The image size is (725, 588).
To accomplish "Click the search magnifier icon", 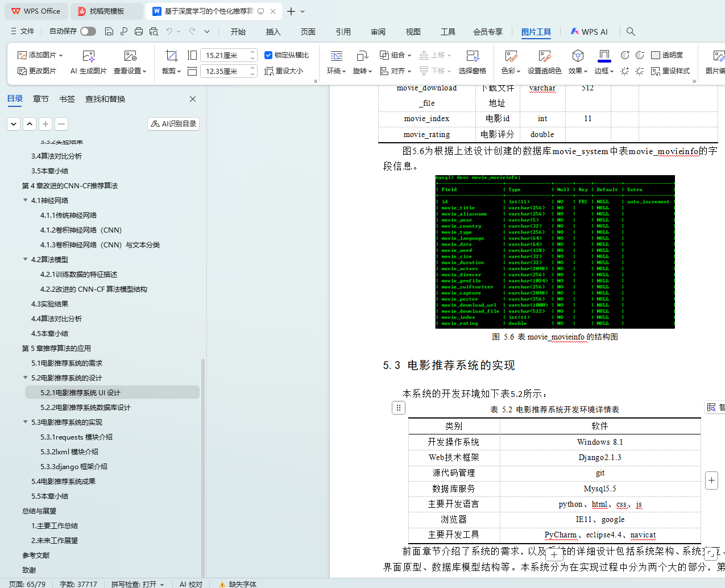I will click(631, 31).
